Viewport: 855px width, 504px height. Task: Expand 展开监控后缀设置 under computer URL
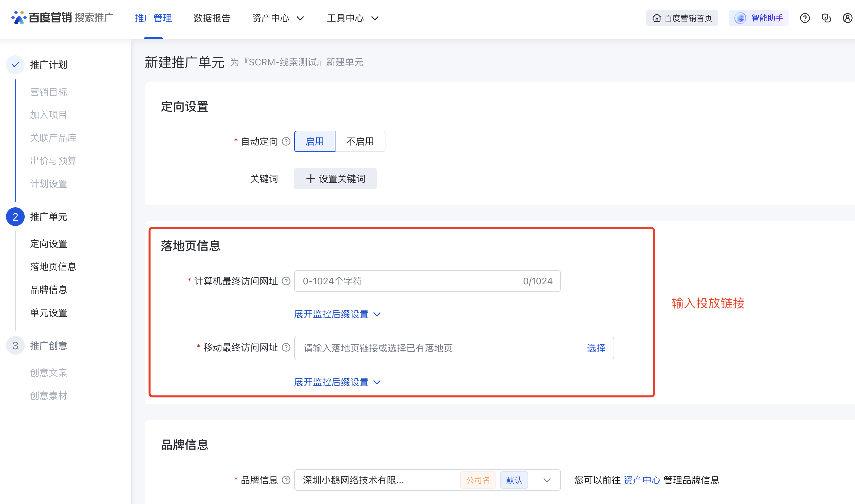point(337,314)
